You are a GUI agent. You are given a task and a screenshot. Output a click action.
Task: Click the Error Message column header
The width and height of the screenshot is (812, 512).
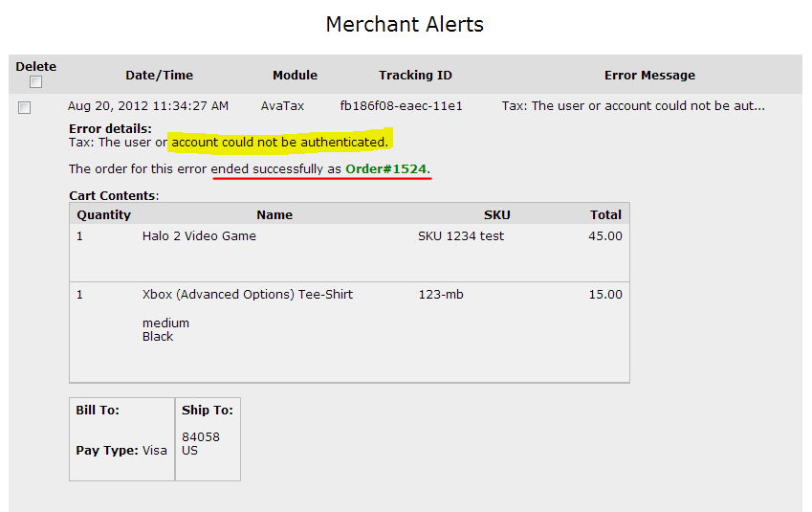point(649,76)
